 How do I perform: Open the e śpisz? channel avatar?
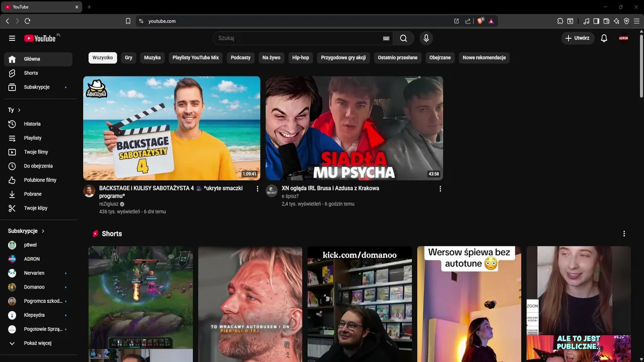coord(272,191)
